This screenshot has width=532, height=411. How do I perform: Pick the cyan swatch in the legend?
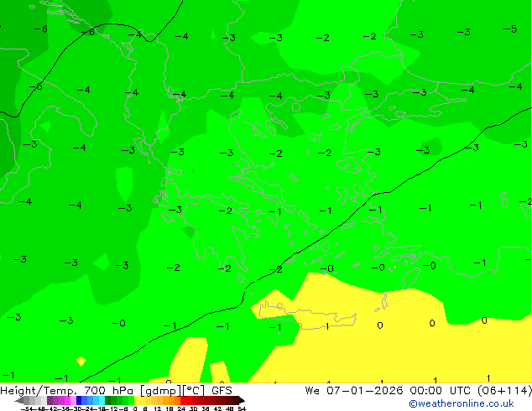(x=102, y=400)
